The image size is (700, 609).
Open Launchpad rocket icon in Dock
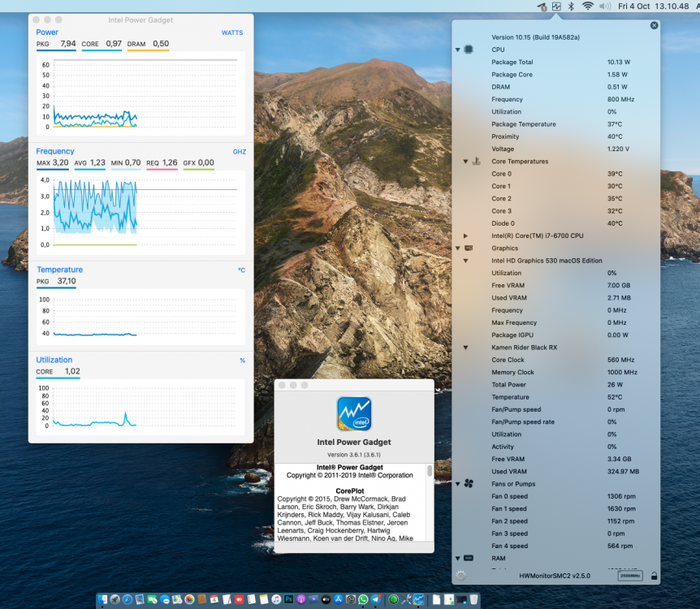click(x=115, y=599)
